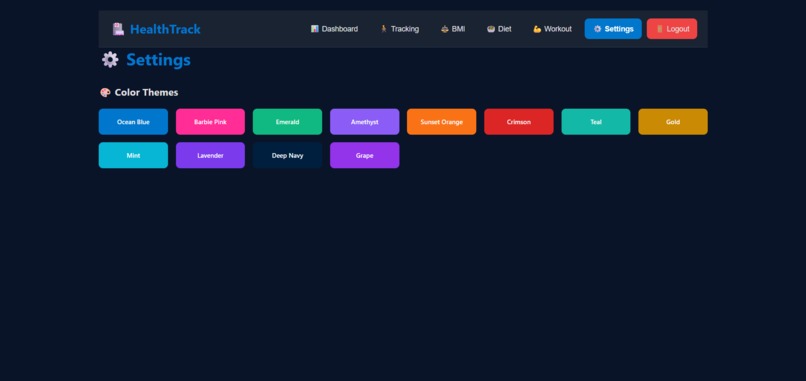Click the Settings page heading text
Viewport: 806px width, 381px height.
pyautogui.click(x=158, y=60)
